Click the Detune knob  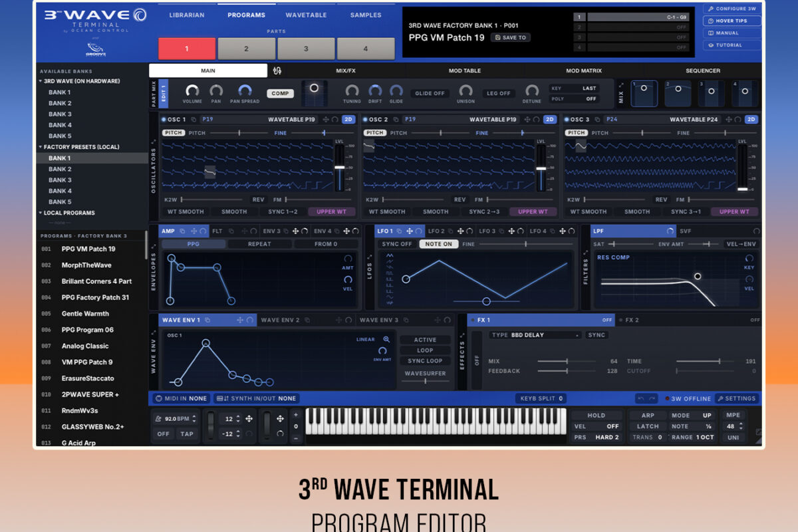(532, 90)
